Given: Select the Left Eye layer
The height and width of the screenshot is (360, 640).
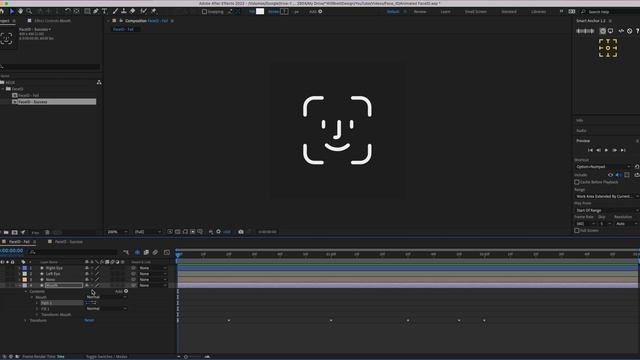Looking at the screenshot, I should point(53,274).
